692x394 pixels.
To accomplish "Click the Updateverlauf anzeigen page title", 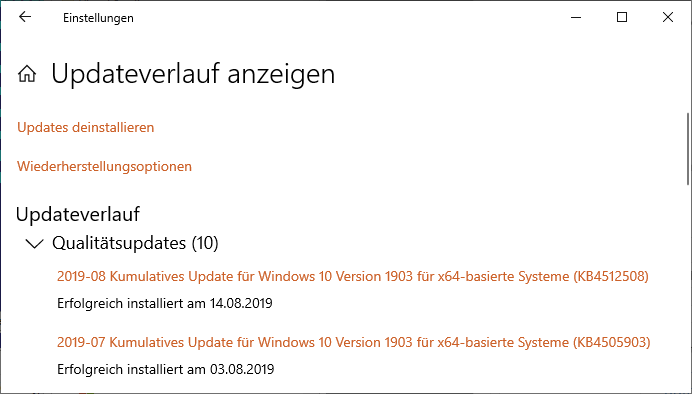I will pyautogui.click(x=193, y=74).
